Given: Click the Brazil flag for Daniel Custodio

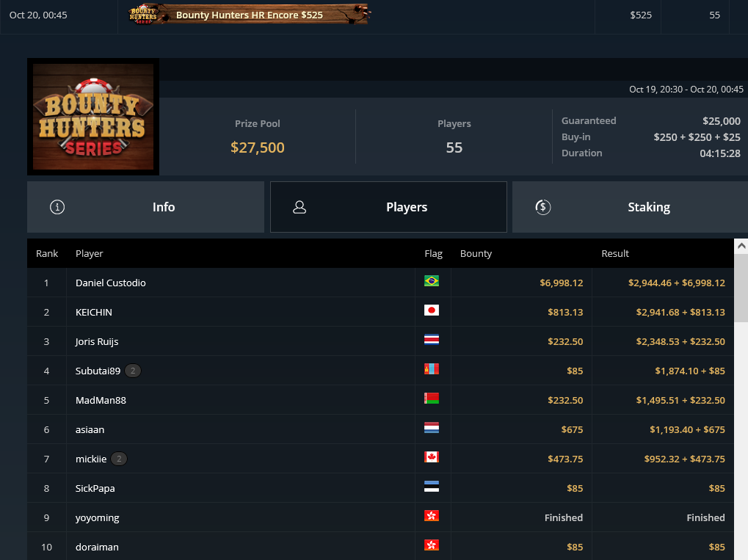Looking at the screenshot, I should pyautogui.click(x=431, y=281).
